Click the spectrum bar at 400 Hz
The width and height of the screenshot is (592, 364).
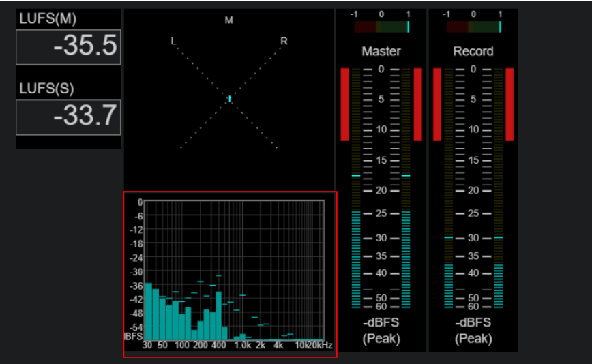[x=219, y=316]
